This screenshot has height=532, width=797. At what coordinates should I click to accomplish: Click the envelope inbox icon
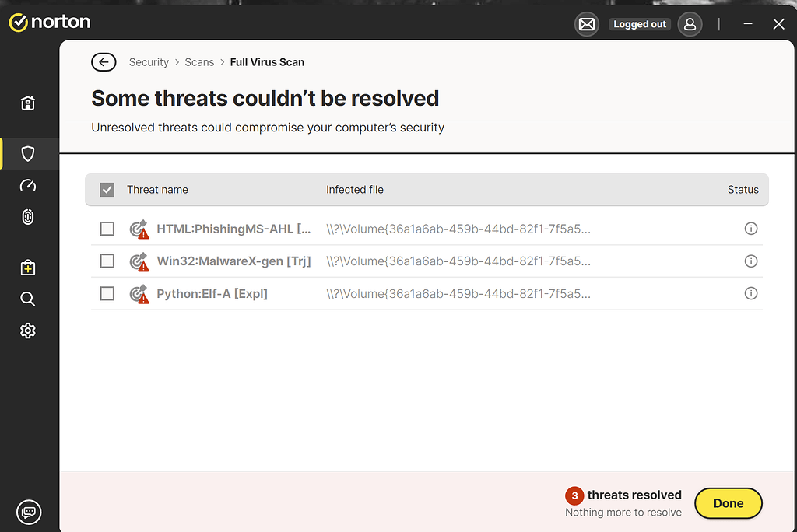(x=586, y=24)
